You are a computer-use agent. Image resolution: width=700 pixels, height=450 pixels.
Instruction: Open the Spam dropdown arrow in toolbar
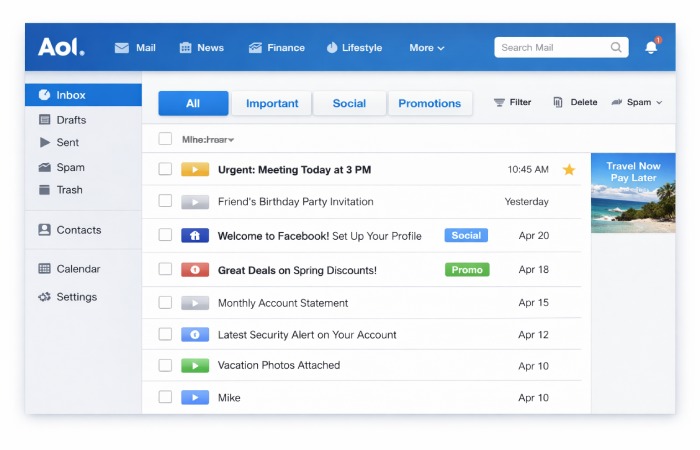coord(659,103)
